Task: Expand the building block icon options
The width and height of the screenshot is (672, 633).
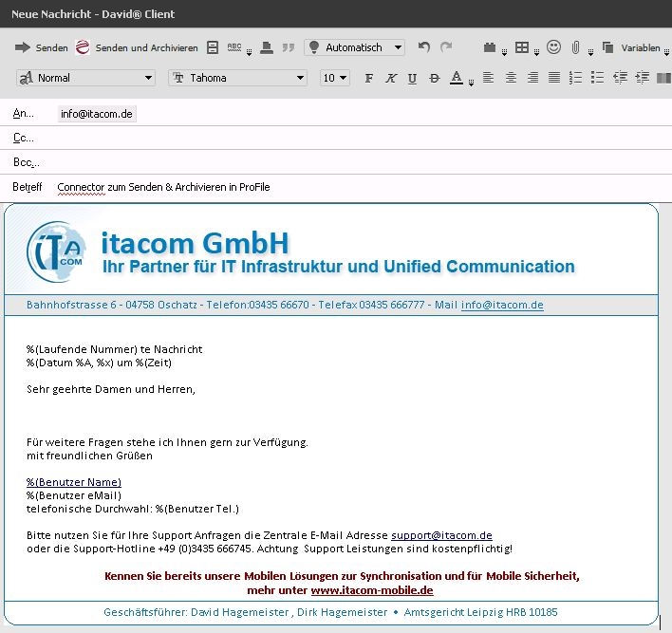Action: click(x=504, y=53)
